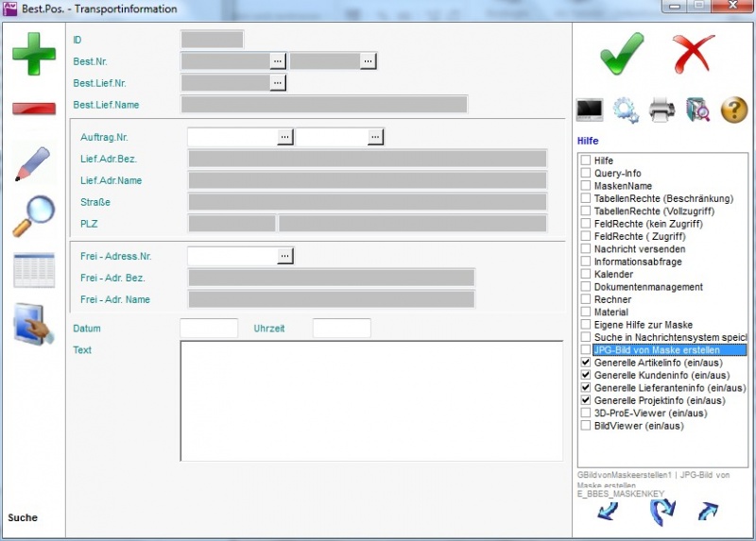
Task: Cancel using the red X icon
Action: coord(694,54)
